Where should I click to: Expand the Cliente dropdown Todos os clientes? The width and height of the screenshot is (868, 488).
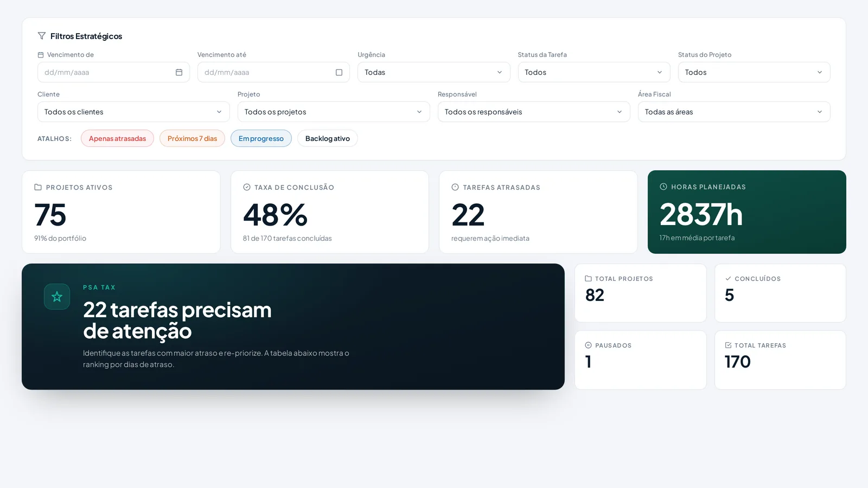tap(133, 112)
